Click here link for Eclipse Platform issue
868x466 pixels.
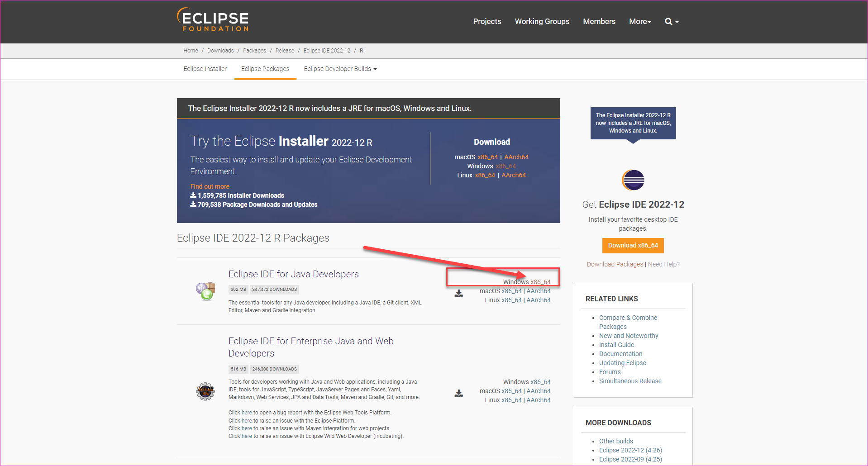pos(247,421)
